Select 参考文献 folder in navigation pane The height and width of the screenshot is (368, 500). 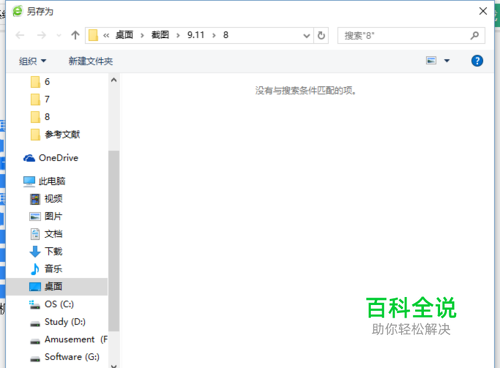coord(62,135)
